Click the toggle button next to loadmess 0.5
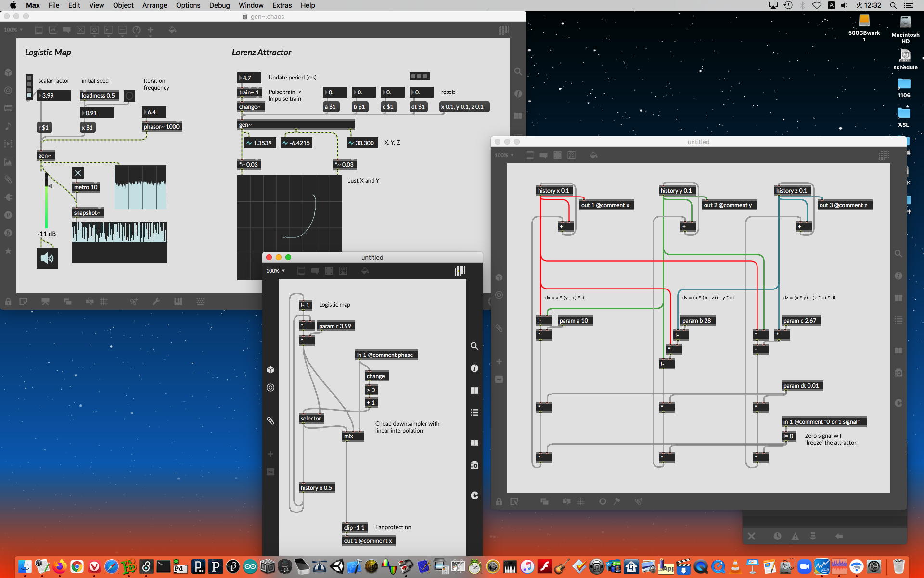924x578 pixels. point(129,95)
